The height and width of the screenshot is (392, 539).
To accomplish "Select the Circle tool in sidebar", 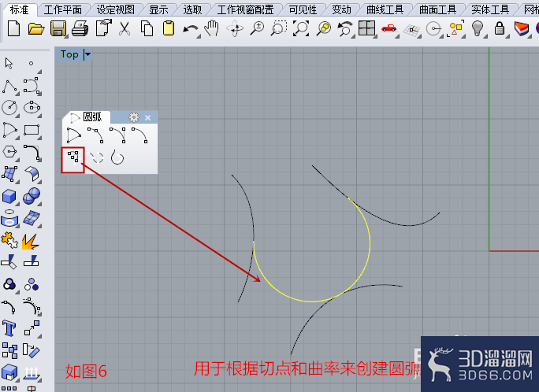I will click(9, 107).
